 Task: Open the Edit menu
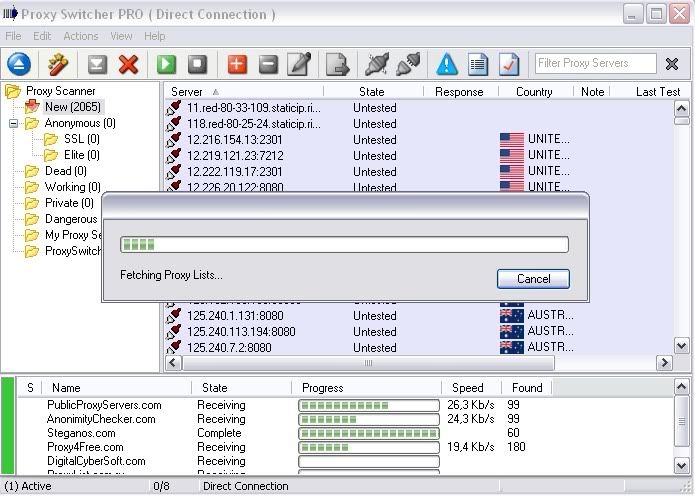click(x=42, y=36)
